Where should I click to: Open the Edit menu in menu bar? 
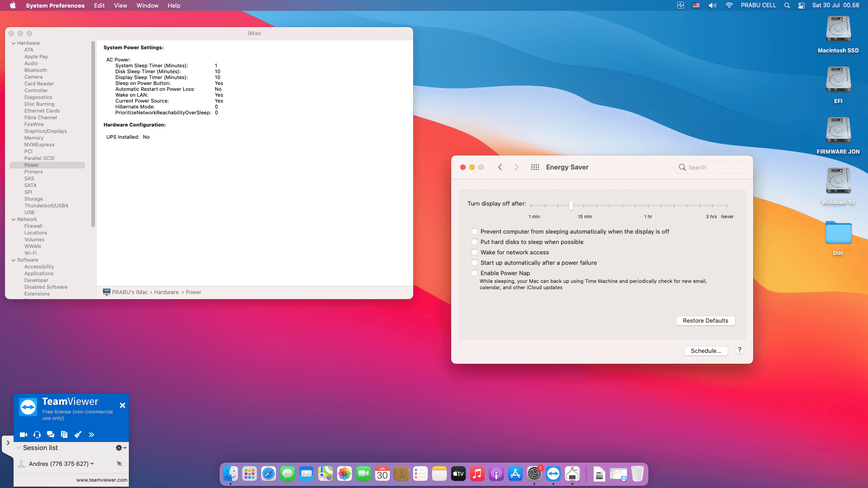pos(99,5)
